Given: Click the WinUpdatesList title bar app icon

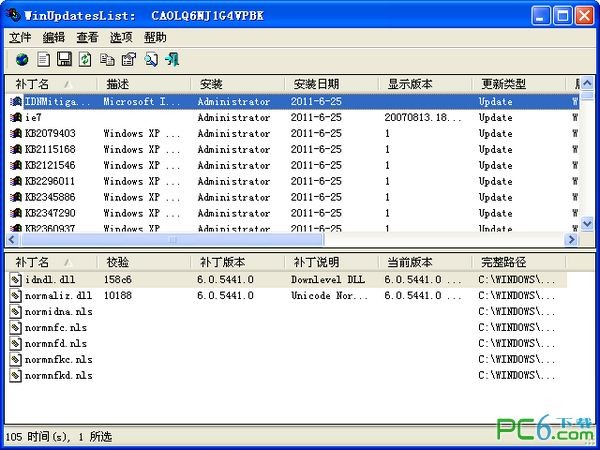Looking at the screenshot, I should tap(14, 15).
